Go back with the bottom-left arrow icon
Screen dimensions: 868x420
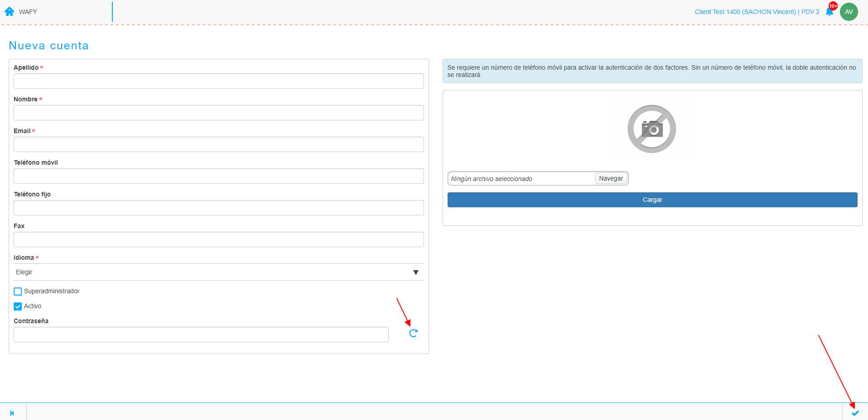pos(12,413)
